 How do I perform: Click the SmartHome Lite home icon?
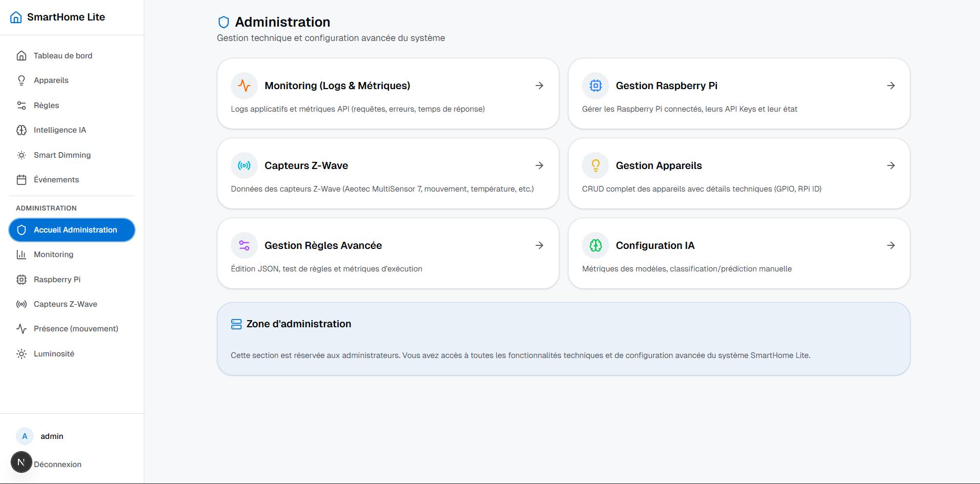point(16,17)
